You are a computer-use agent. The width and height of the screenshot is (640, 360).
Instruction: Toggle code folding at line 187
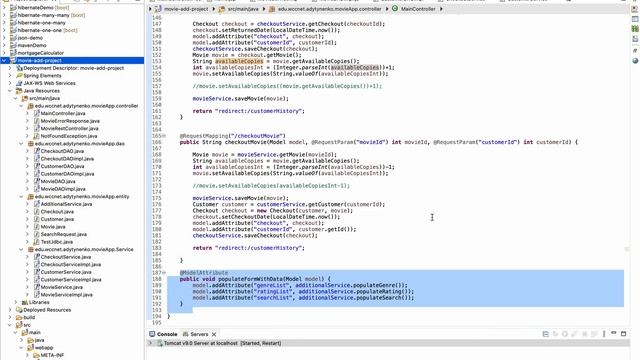[164, 273]
